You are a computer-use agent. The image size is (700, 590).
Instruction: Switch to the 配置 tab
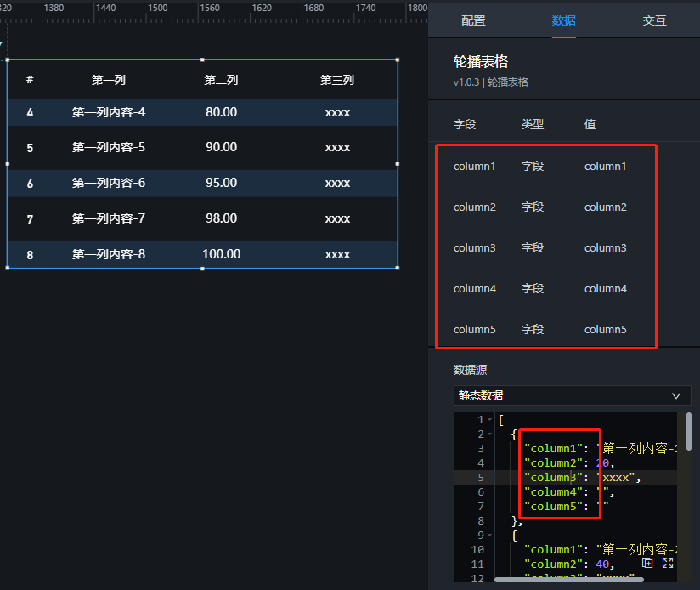[x=473, y=20]
